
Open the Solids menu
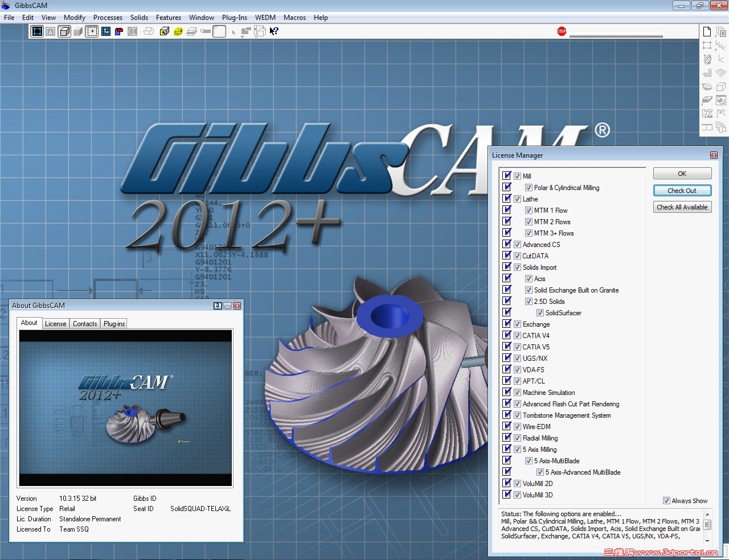point(139,18)
